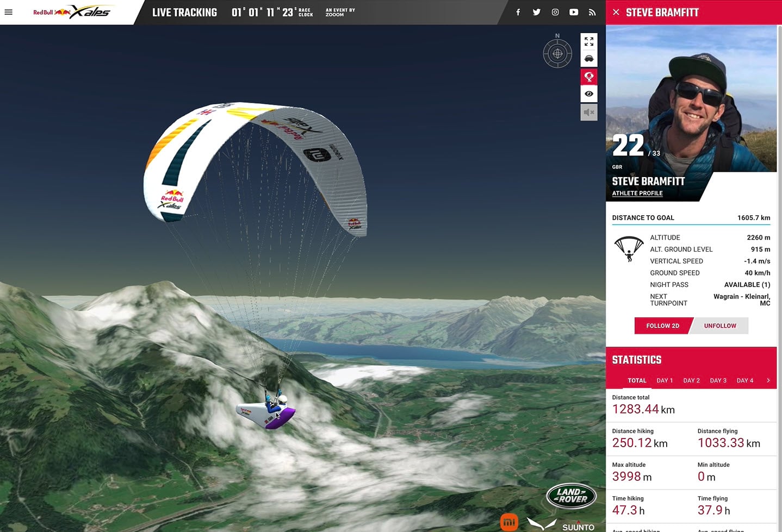Open the YouTube channel icon
The width and height of the screenshot is (782, 532).
(x=574, y=12)
